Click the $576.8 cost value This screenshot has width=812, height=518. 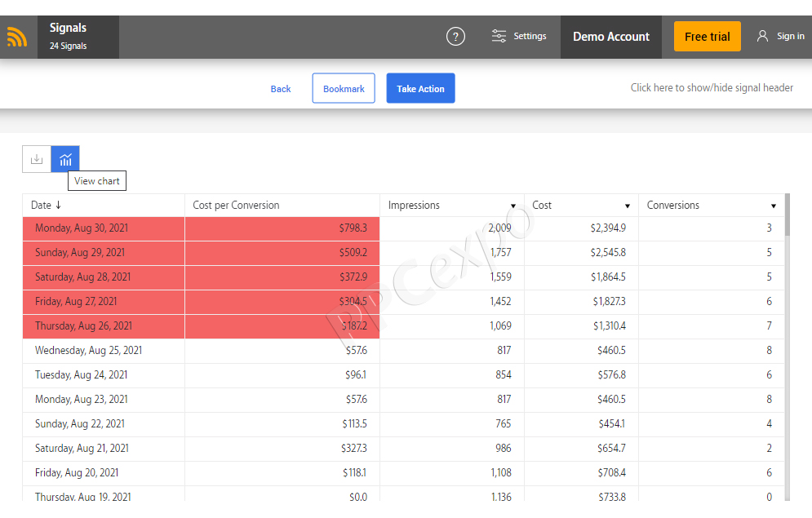tap(611, 374)
